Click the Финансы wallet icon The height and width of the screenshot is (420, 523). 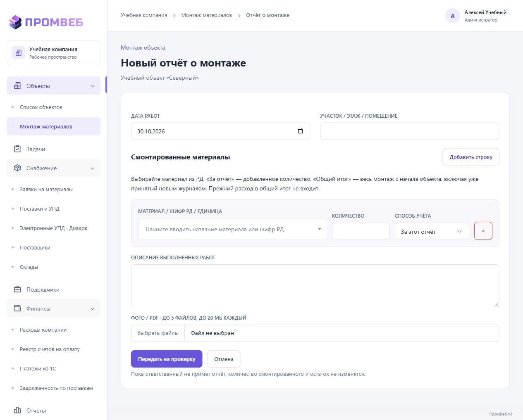(x=17, y=308)
